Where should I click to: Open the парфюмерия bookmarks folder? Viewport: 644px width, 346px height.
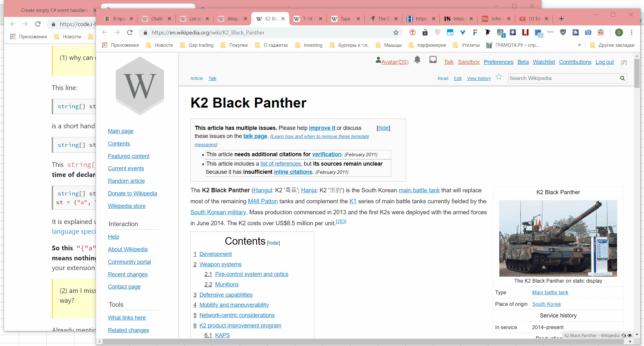pos(428,45)
